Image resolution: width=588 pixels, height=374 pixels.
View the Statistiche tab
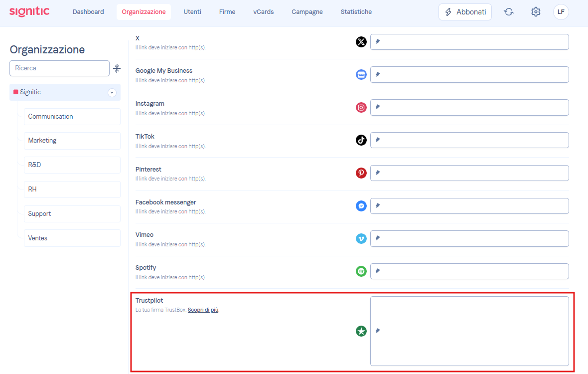click(x=356, y=12)
